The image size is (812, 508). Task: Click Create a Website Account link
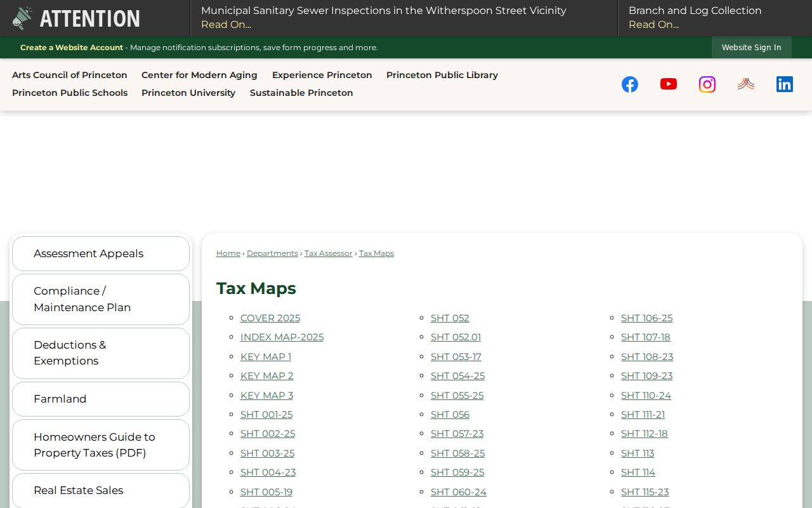point(72,48)
